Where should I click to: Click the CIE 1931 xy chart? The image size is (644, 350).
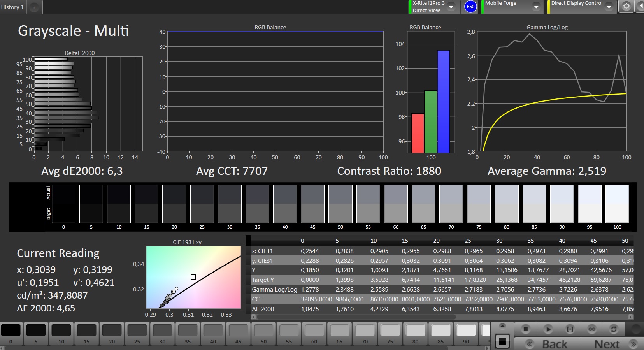click(x=193, y=277)
